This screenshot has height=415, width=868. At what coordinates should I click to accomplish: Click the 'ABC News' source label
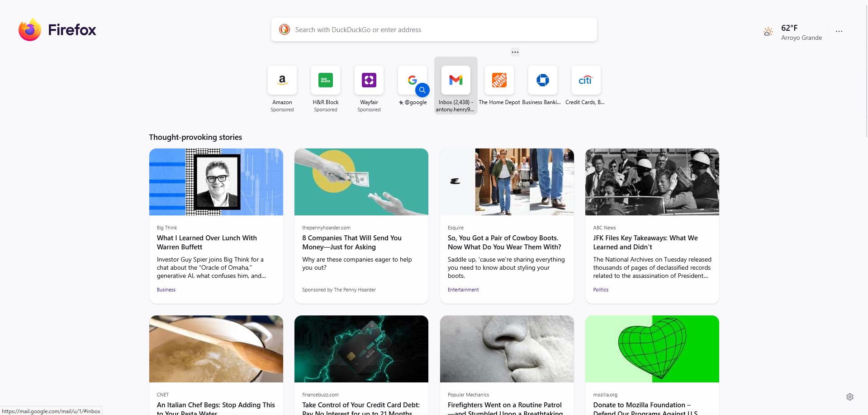tap(604, 228)
